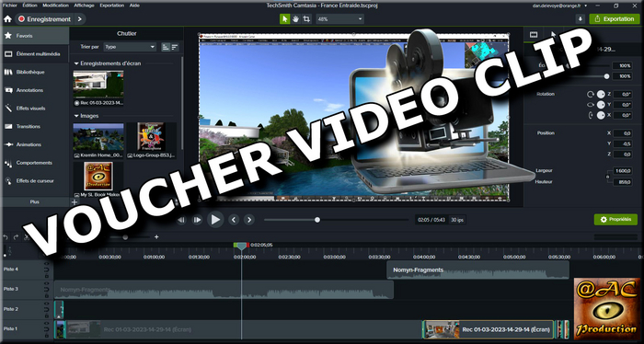
Task: Start recording with the Enregistrement button
Action: coord(44,19)
